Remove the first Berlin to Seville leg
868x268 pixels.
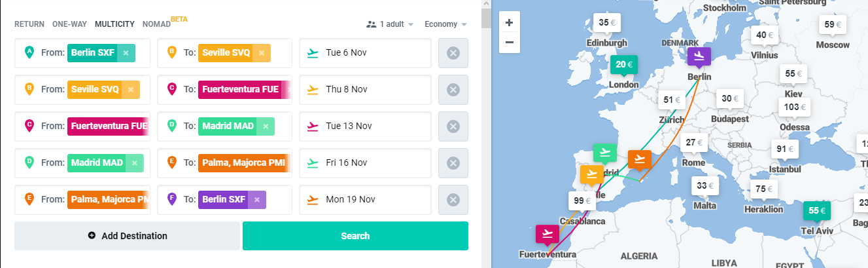point(453,53)
